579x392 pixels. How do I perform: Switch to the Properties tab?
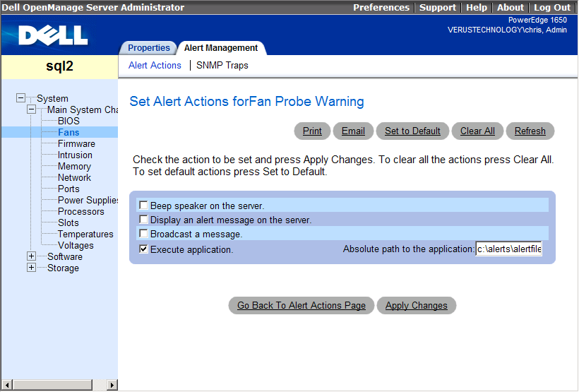pyautogui.click(x=148, y=48)
